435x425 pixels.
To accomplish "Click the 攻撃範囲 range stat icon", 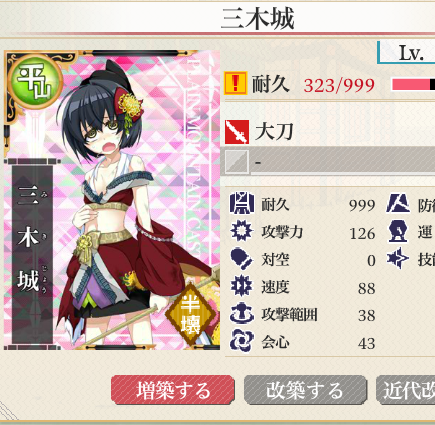I will [x=242, y=314].
